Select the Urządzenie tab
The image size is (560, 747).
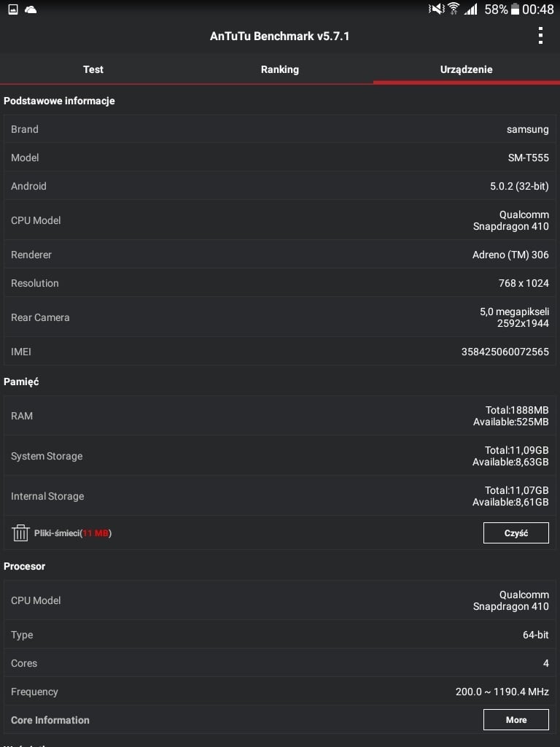(467, 69)
